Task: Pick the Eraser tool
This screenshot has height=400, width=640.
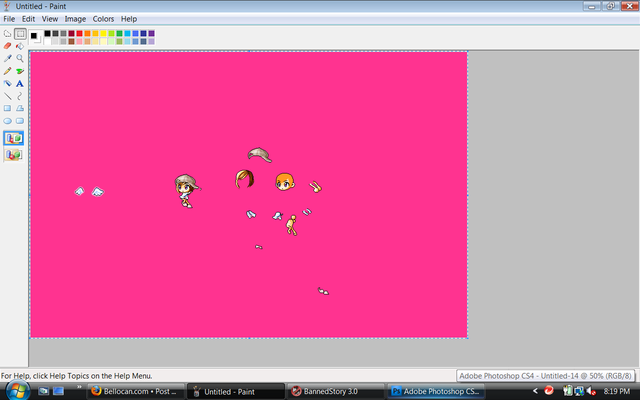Action: (x=7, y=46)
